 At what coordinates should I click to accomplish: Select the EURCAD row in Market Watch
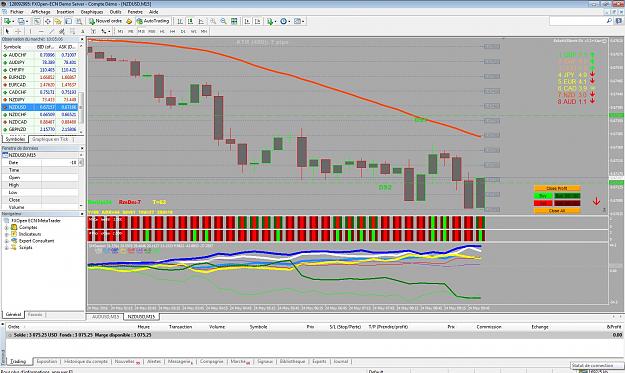(x=40, y=85)
